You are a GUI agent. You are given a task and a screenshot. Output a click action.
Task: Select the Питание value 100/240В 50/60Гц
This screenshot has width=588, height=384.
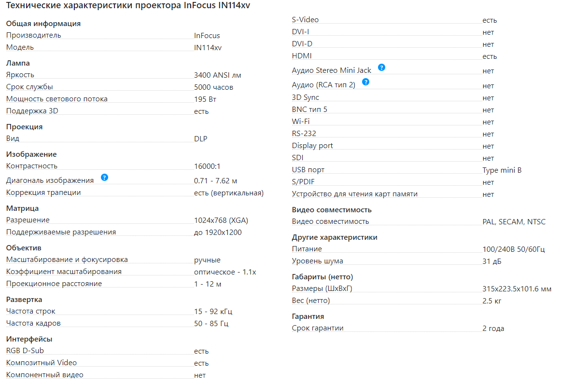click(514, 249)
